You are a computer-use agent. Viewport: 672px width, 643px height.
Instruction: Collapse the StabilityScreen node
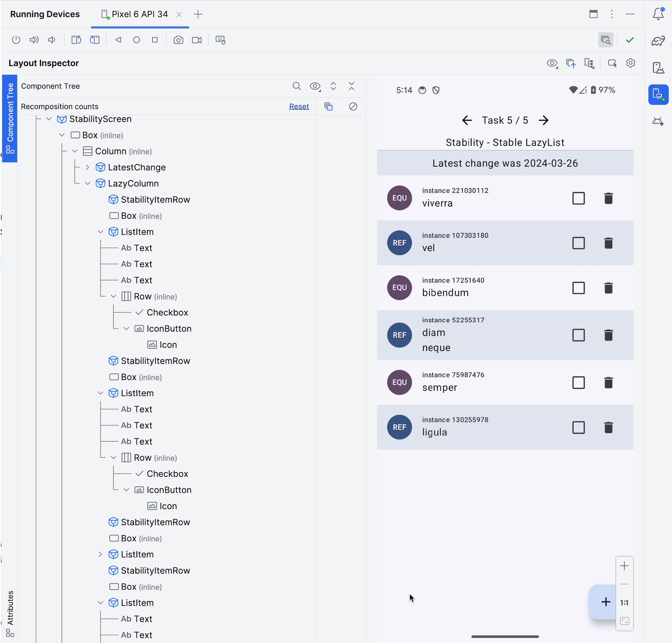(x=49, y=119)
